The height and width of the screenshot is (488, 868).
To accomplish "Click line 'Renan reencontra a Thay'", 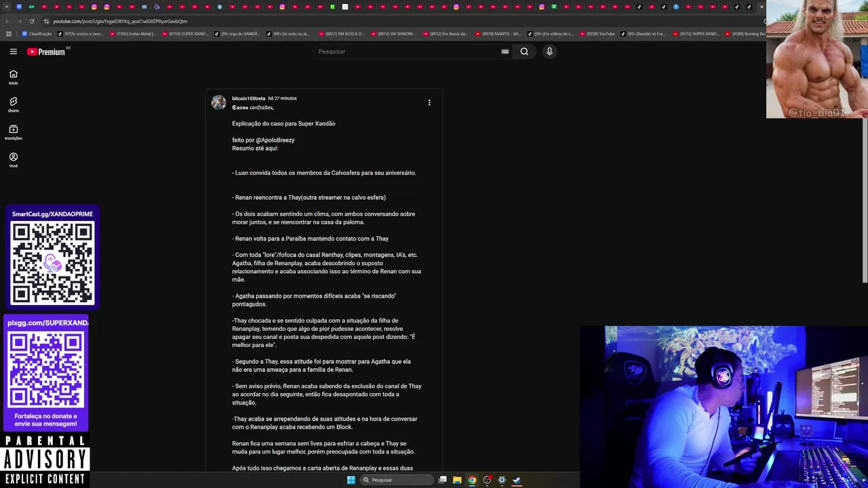I will (309, 198).
